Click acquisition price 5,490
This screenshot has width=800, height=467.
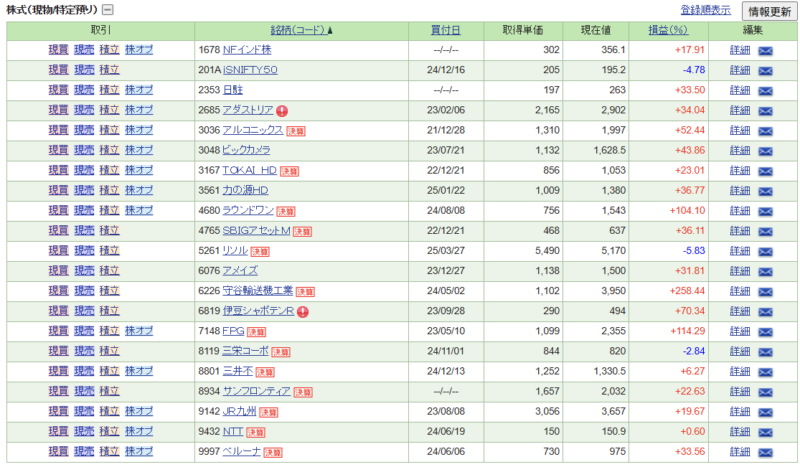click(x=547, y=250)
